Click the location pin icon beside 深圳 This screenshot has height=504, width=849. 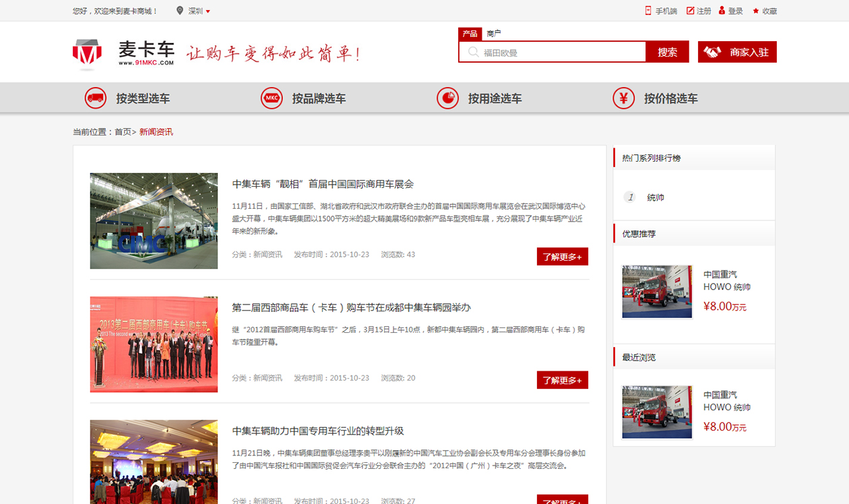(x=179, y=11)
